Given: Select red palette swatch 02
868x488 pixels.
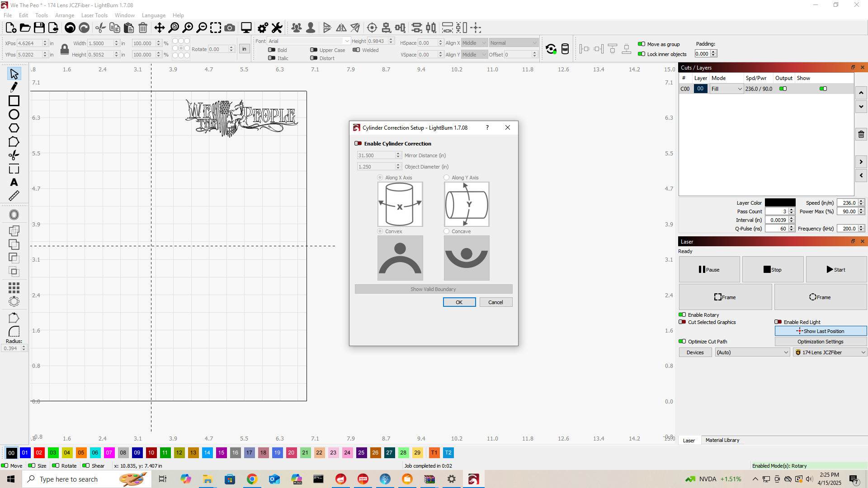Looking at the screenshot, I should pyautogui.click(x=39, y=453).
